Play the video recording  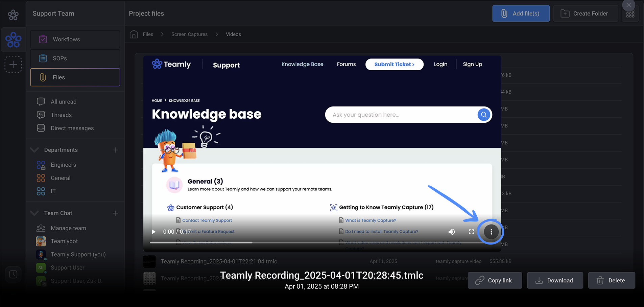click(153, 232)
